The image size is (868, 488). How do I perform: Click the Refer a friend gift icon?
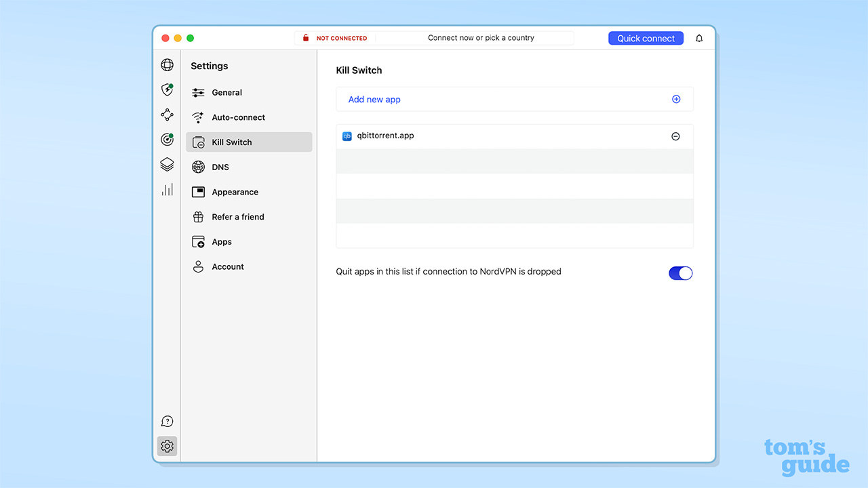coord(198,217)
